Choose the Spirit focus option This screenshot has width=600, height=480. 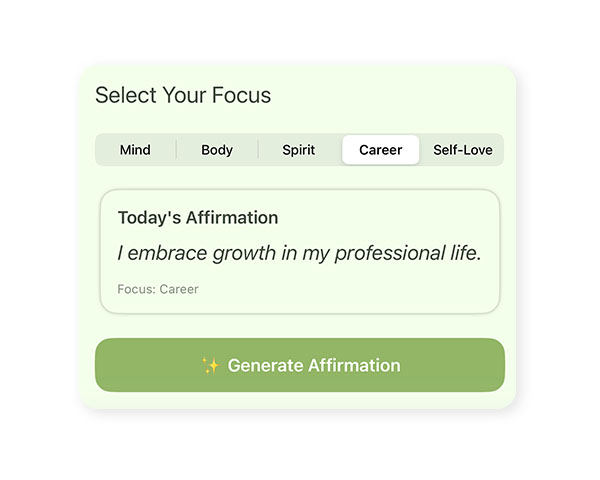(298, 150)
